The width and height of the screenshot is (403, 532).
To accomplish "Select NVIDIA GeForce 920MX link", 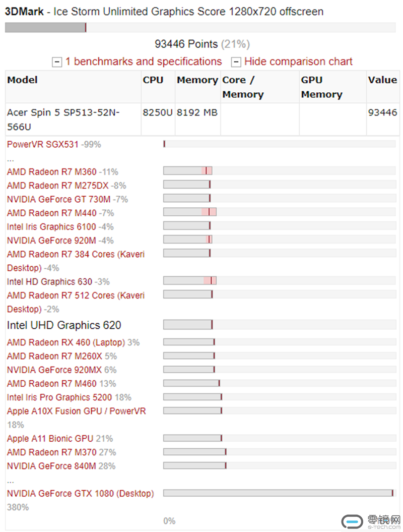I will pos(54,370).
